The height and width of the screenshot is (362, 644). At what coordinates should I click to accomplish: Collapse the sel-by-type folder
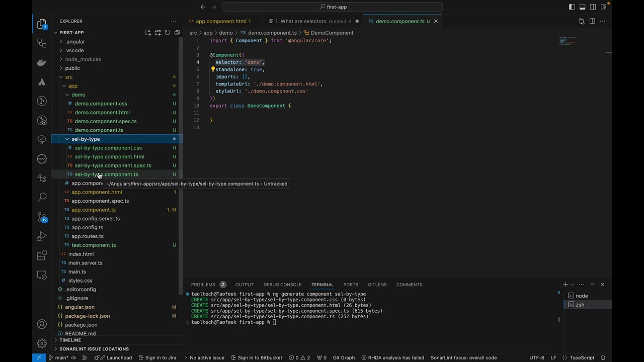(67, 139)
